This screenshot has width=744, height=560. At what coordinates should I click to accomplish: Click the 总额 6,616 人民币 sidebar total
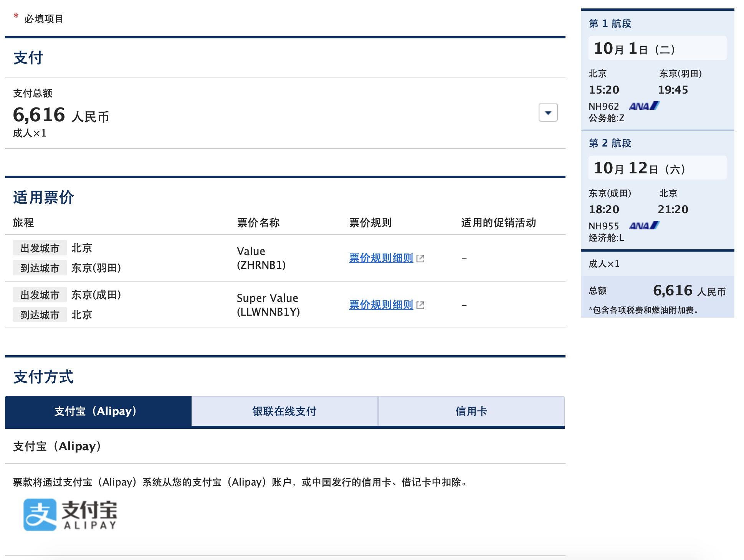click(657, 291)
